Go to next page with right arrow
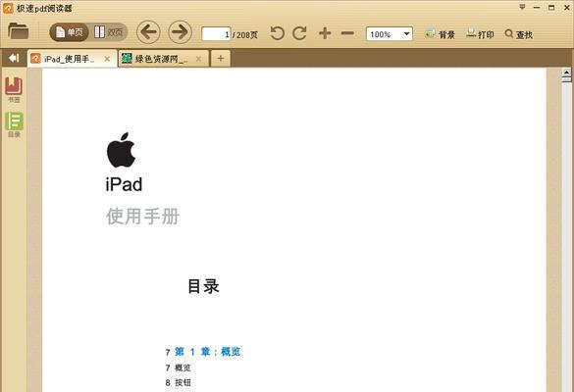Viewport: 574px width, 392px height. click(x=180, y=32)
